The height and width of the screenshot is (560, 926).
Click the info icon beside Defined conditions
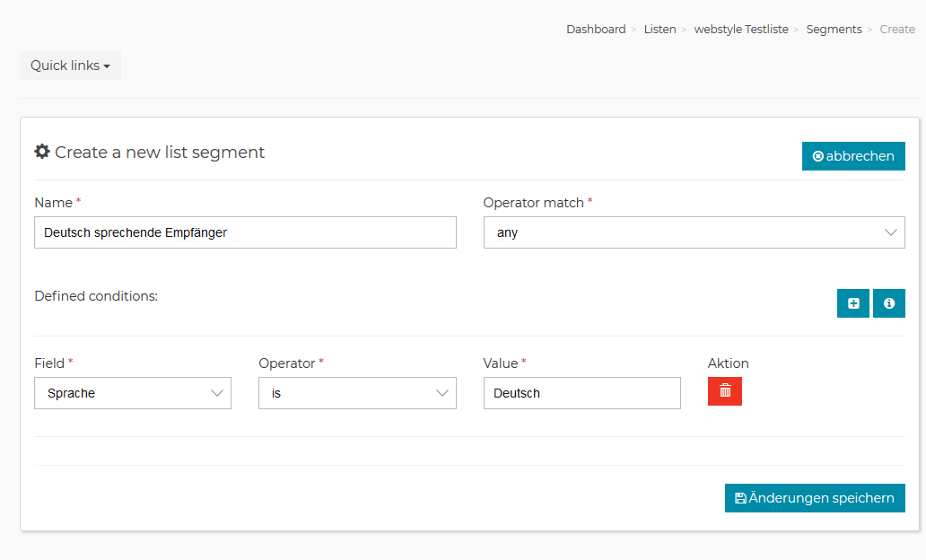[888, 303]
